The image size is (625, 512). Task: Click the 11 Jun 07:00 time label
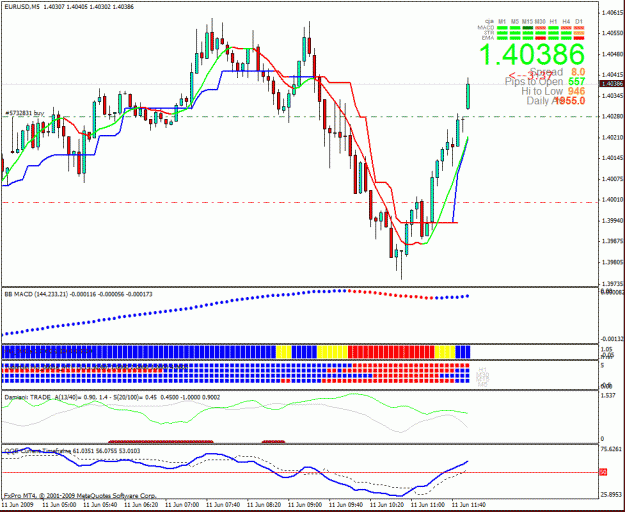coord(182,504)
